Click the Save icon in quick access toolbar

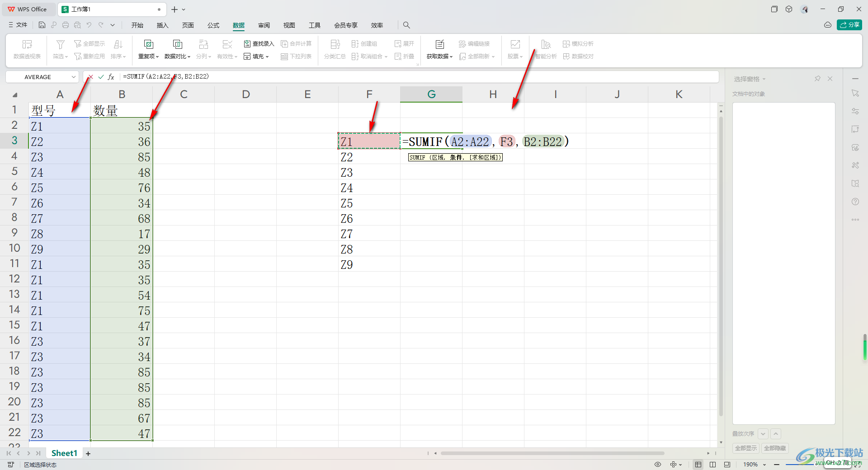tap(42, 25)
